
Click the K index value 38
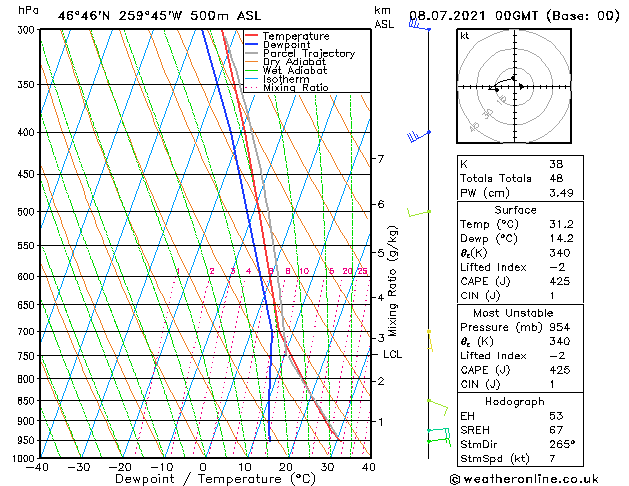coord(556,164)
